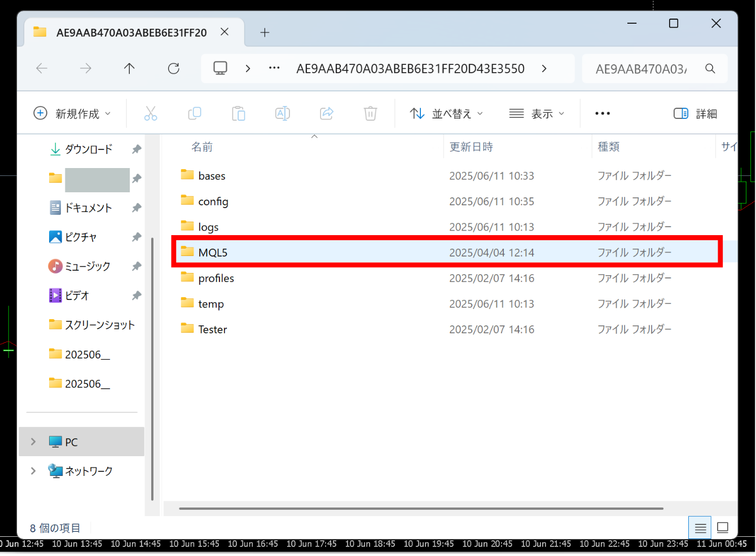Switch to large icons view layout
The image size is (756, 556).
point(723,528)
